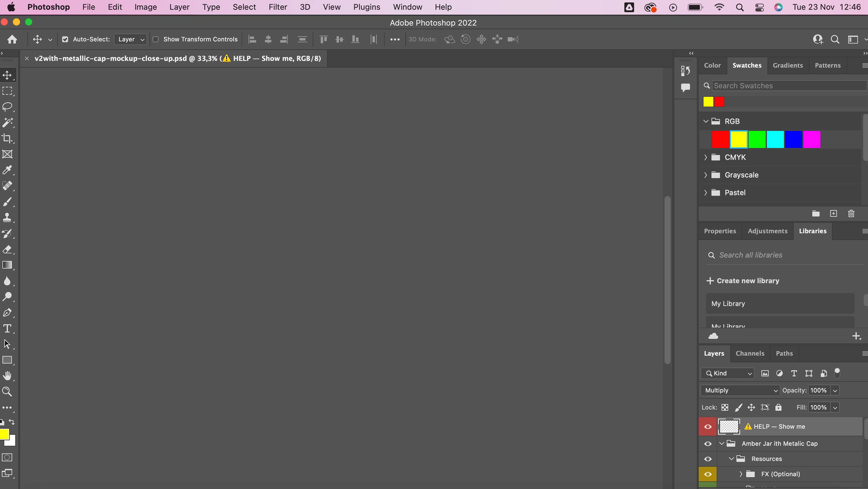
Task: Click the delete swatch trash icon
Action: (851, 213)
